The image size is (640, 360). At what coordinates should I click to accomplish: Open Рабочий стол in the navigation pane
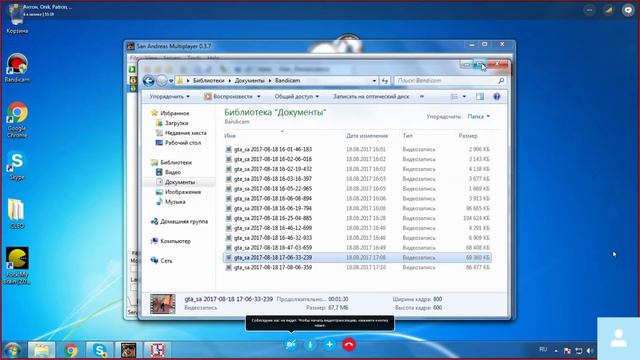[x=178, y=143]
